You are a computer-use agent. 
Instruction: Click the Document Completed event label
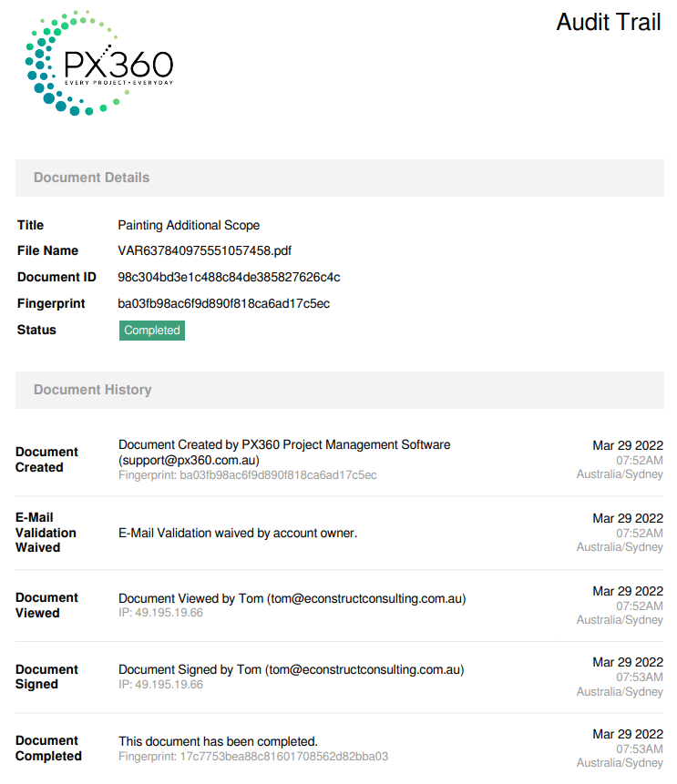[x=48, y=748]
